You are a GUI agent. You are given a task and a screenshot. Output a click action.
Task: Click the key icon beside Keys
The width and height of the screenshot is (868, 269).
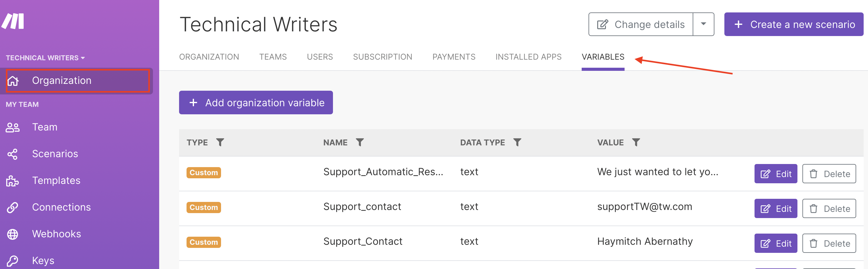coord(12,261)
